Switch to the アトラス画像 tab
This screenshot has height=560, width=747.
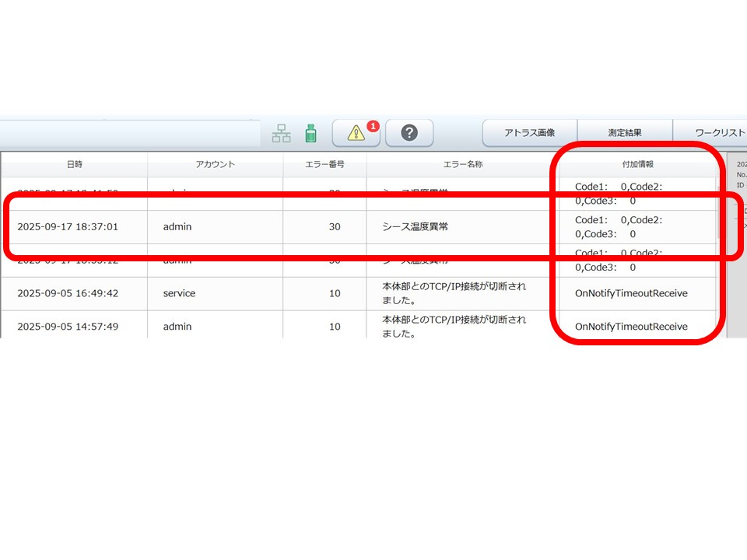pyautogui.click(x=529, y=133)
